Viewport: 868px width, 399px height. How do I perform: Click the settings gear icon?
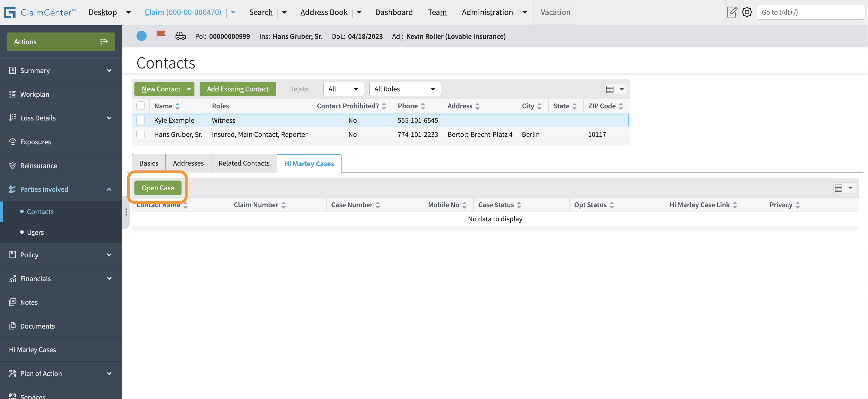(x=747, y=12)
